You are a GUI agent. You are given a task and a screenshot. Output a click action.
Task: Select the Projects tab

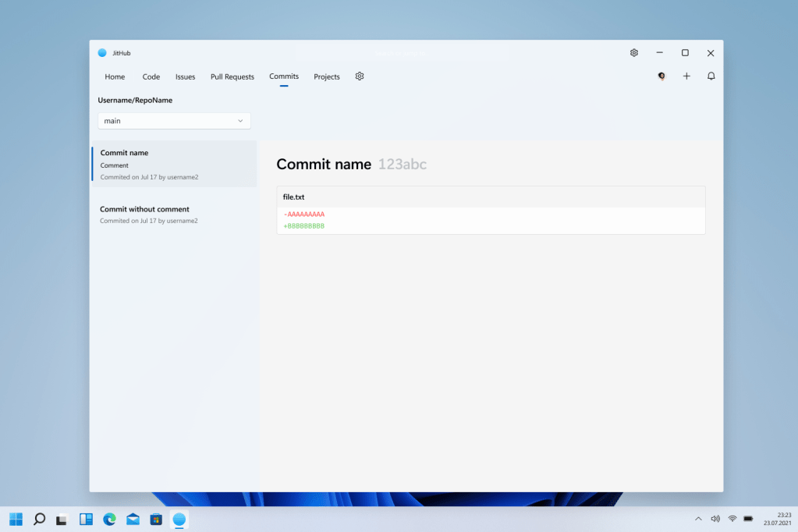[327, 77]
